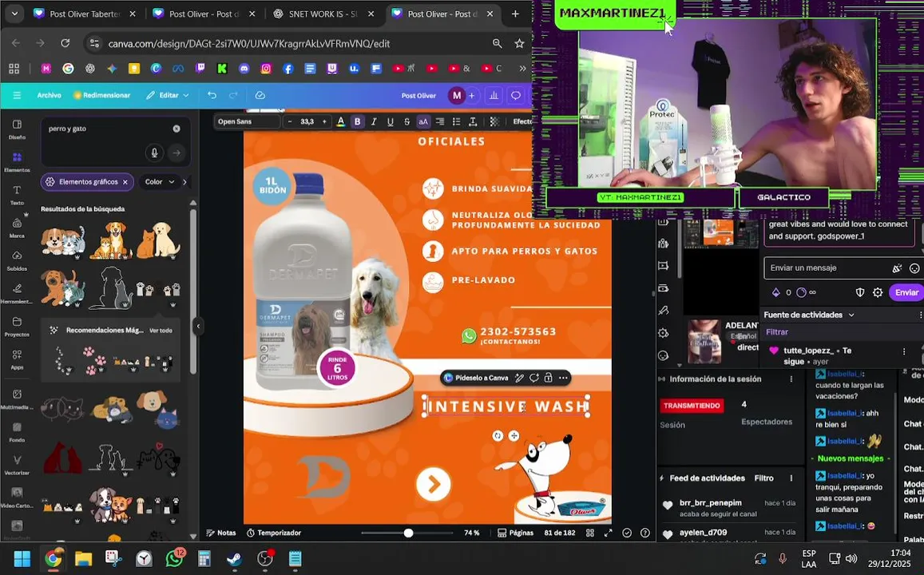The image size is (924, 575).
Task: Open Proyectos panel in sidebar
Action: pos(17,327)
